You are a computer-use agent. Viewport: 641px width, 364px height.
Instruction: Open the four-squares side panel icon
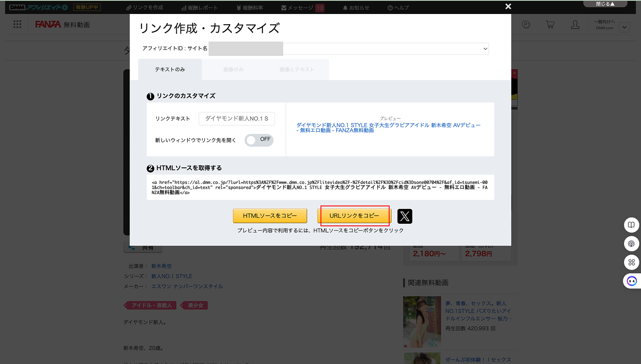click(x=631, y=262)
